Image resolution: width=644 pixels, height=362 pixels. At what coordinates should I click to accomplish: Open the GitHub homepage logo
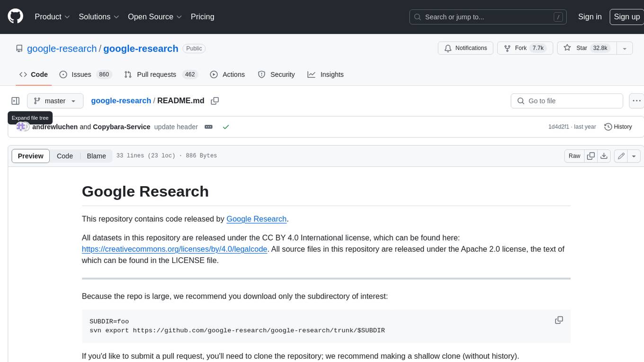(16, 17)
